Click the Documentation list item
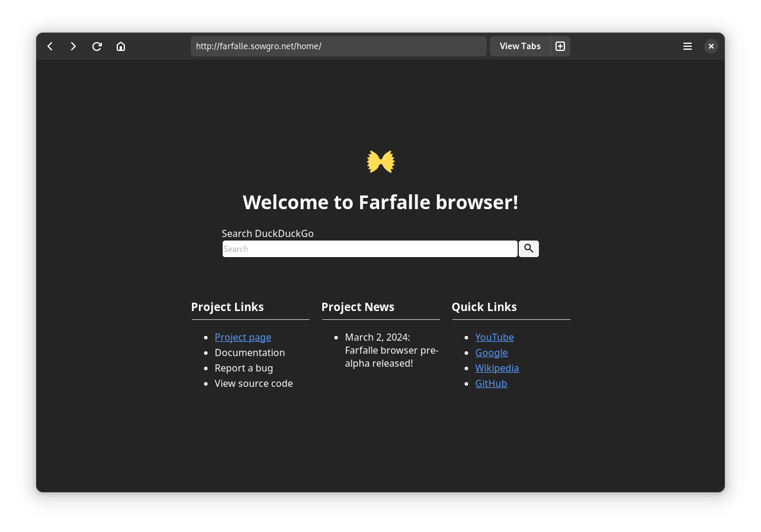Screen dimensions: 761x532 (x=249, y=352)
